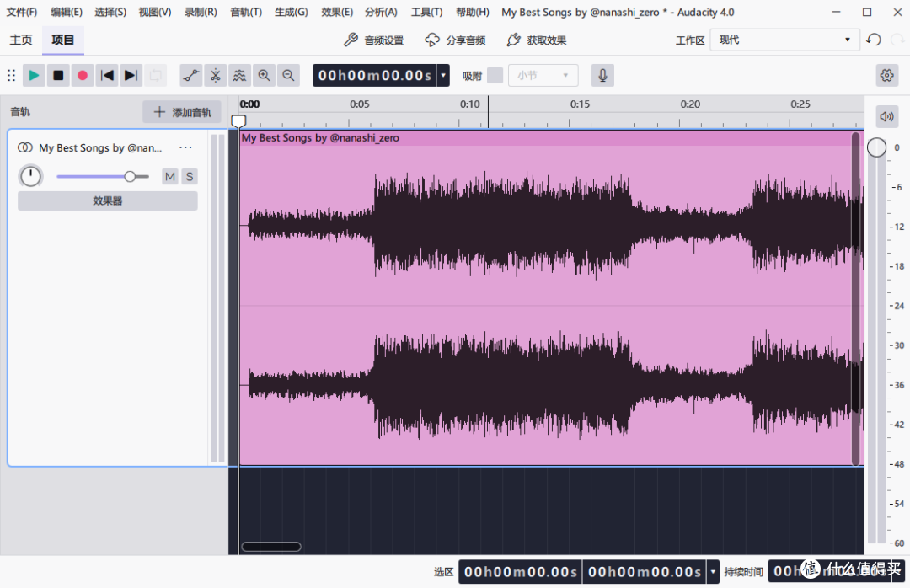Open the 分析(A) menu
Screen dimensions: 910x588
pyautogui.click(x=382, y=12)
